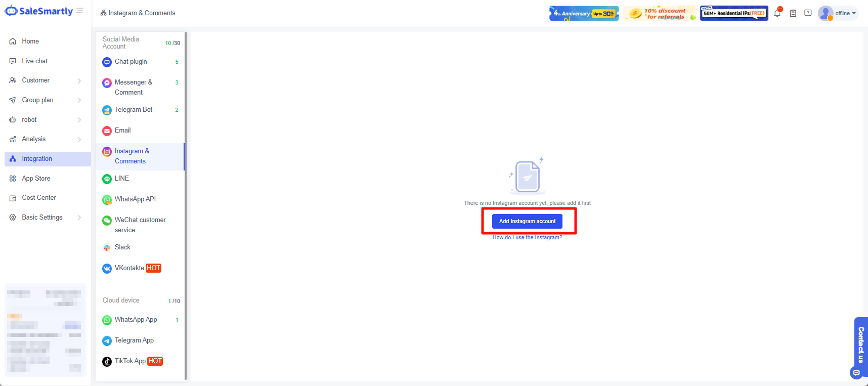The image size is (868, 386).
Task: Select the VKontakte channel icon
Action: point(107,269)
